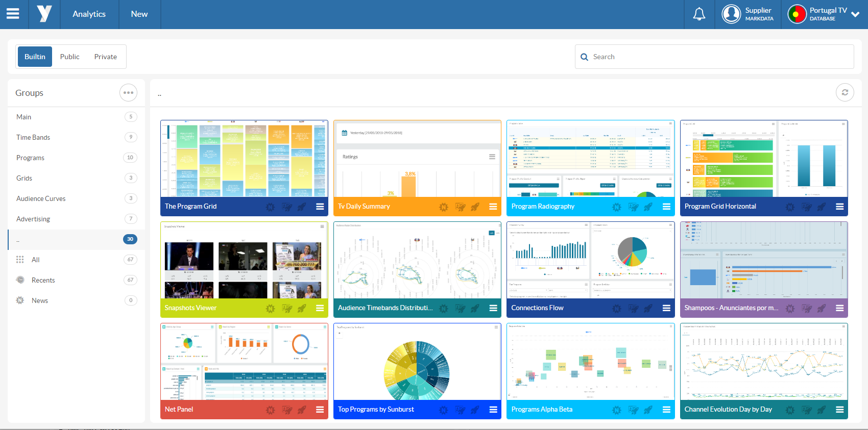Switch to the Private filter
The height and width of the screenshot is (430, 868).
click(x=105, y=57)
